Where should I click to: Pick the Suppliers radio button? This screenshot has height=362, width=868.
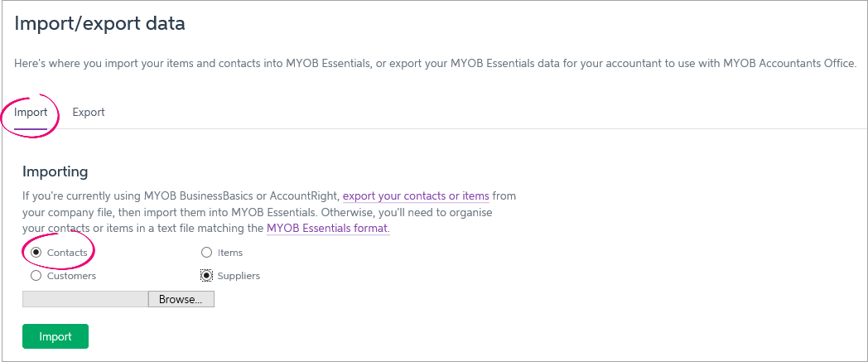tap(206, 276)
